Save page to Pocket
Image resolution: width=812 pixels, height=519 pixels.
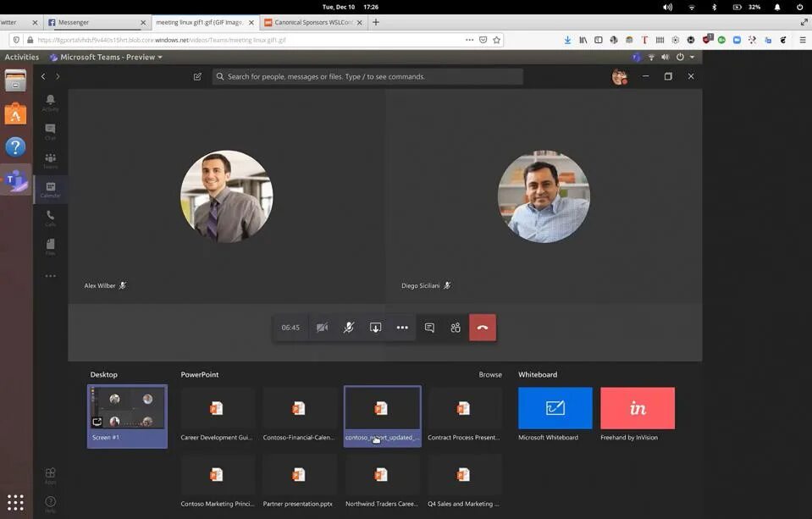click(483, 40)
